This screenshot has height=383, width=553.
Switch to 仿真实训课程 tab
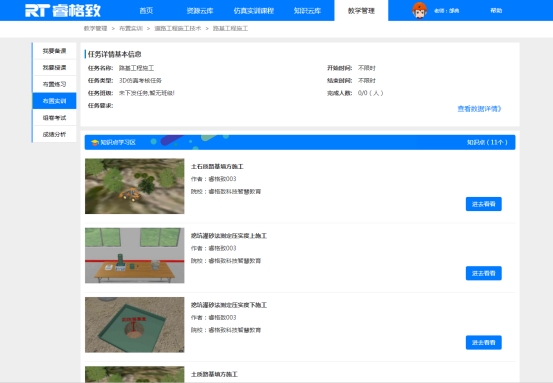tap(254, 11)
